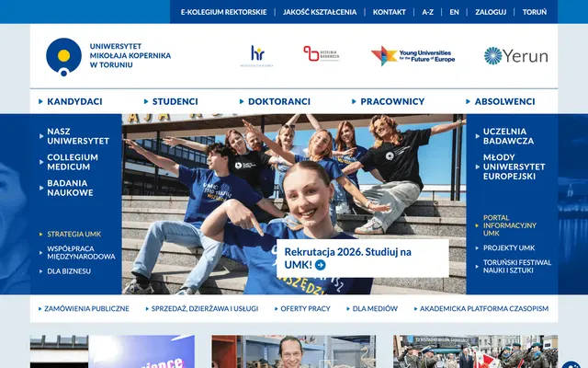Open the accessibility widget icon at bottom right
Viewport: 588px width, 368px height.
click(x=571, y=365)
